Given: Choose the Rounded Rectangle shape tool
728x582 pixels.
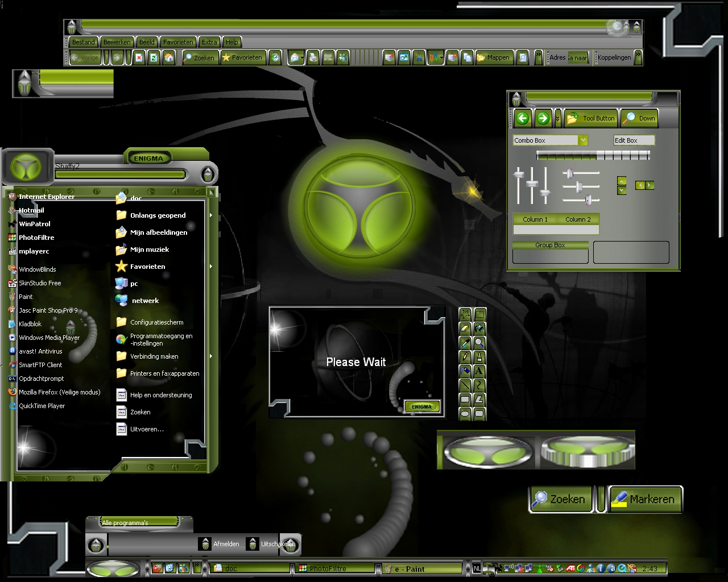Looking at the screenshot, I should pos(479,414).
